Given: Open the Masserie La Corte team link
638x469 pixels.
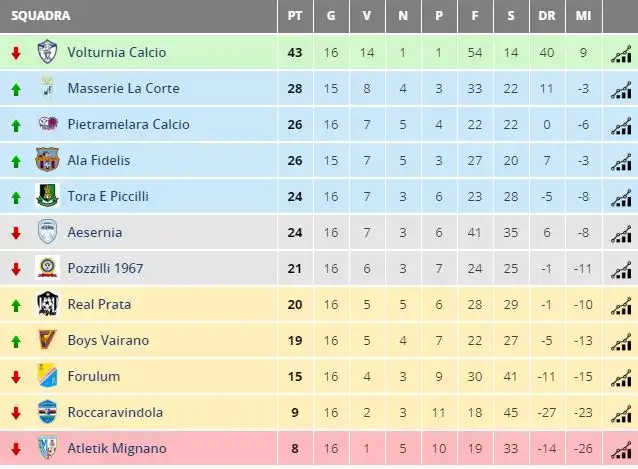Looking at the screenshot, I should 123,88.
